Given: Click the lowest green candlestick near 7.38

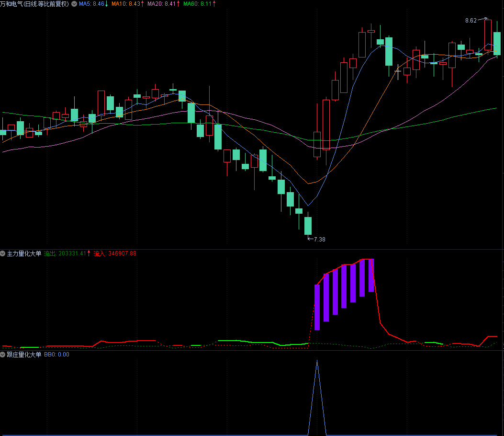Looking at the screenshot, I should click(x=308, y=226).
